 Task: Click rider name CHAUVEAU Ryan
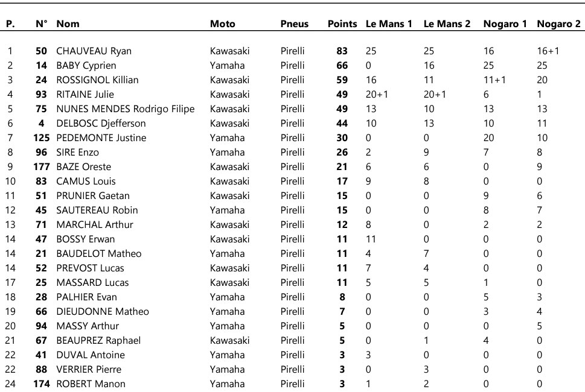[x=94, y=51]
